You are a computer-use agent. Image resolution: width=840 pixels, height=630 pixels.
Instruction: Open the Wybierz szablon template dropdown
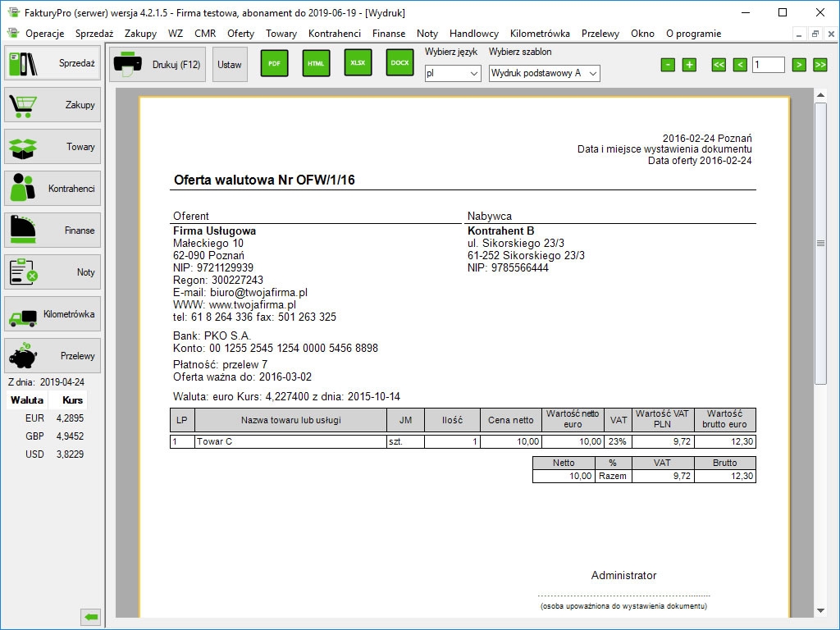(x=544, y=73)
